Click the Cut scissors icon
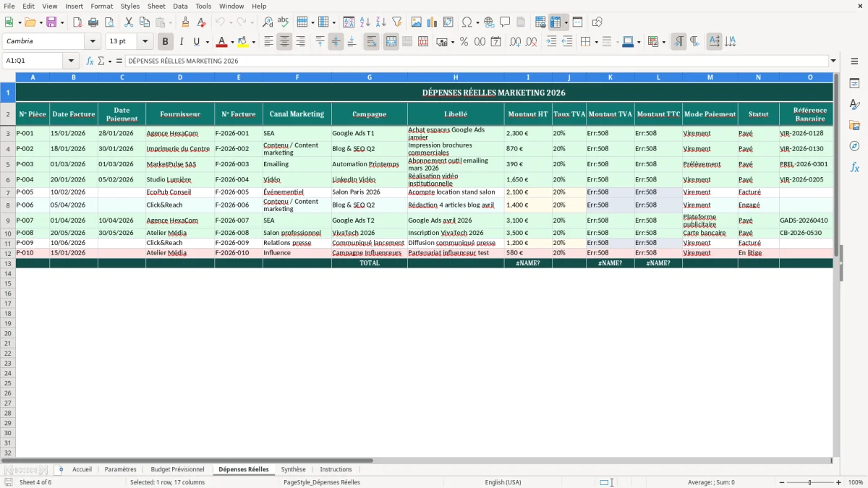Viewport: 868px width, 488px height. (129, 22)
